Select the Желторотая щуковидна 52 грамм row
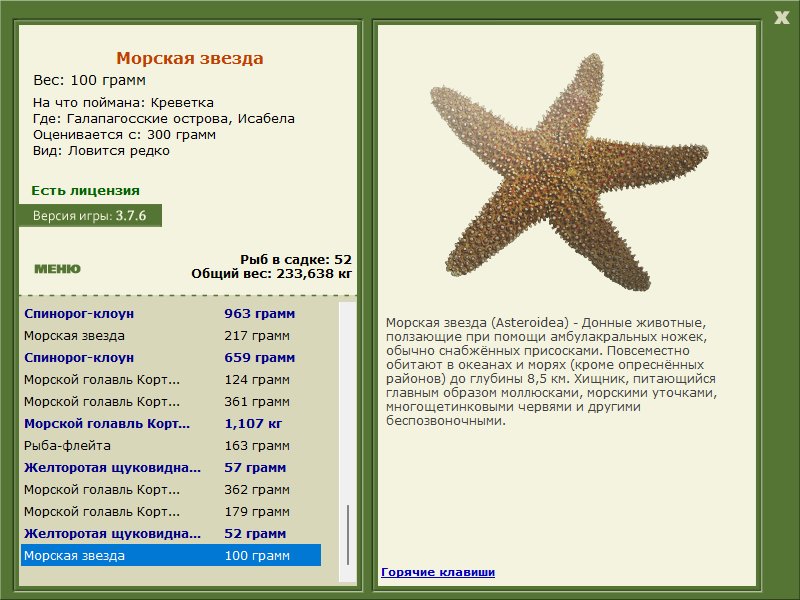Screen dimensions: 800x600 [171, 533]
